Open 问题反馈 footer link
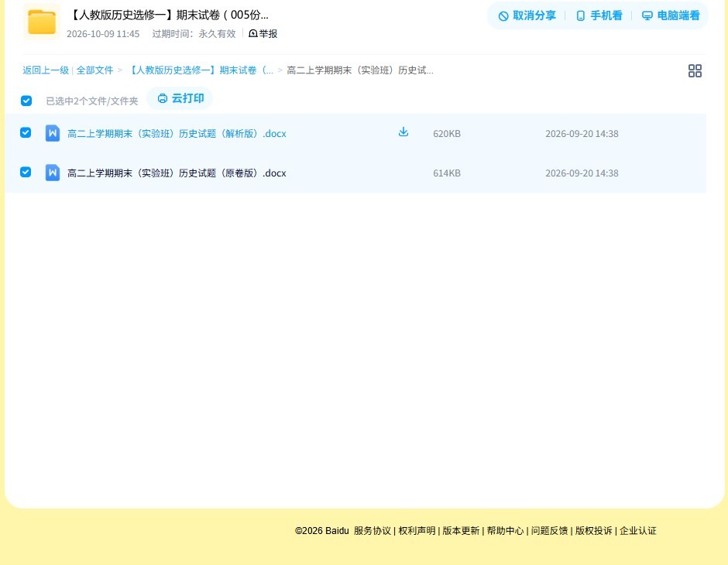The image size is (728, 565). pyautogui.click(x=549, y=531)
